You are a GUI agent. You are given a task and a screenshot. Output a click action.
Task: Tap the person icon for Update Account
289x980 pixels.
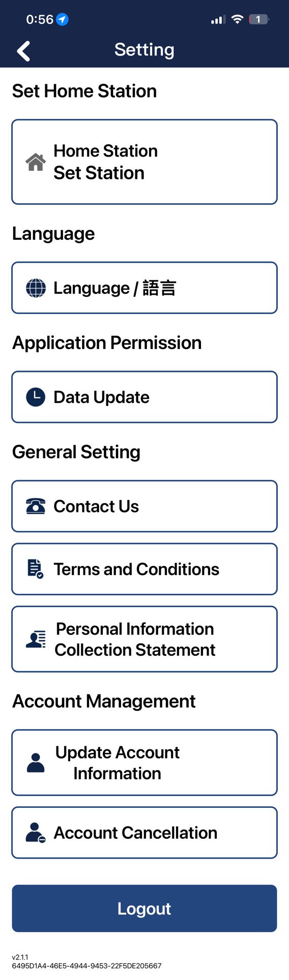click(36, 763)
